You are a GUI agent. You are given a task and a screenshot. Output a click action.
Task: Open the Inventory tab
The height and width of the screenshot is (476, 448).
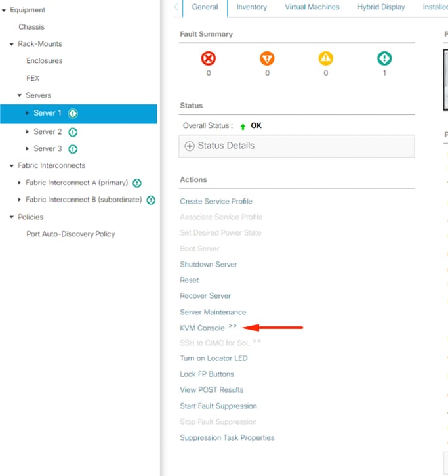pyautogui.click(x=252, y=7)
